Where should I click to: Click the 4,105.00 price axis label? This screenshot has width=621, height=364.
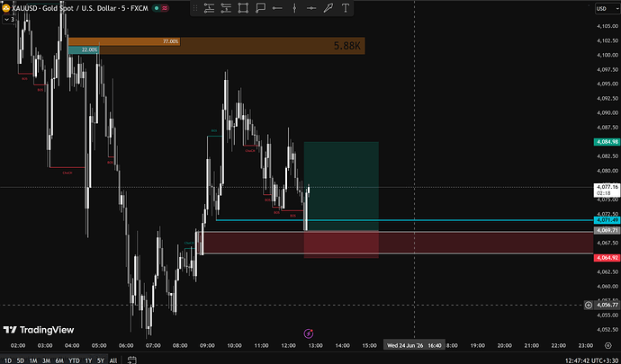click(607, 26)
